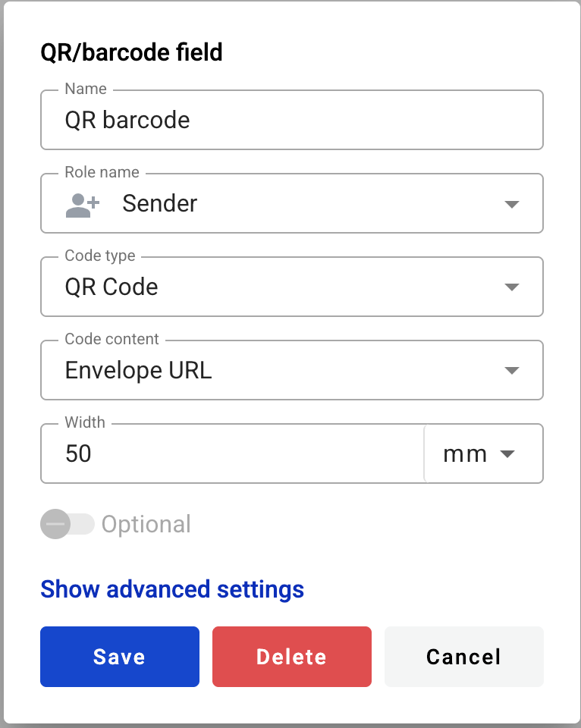581x728 pixels.
Task: Enable the Optional toggle
Action: coord(68,524)
